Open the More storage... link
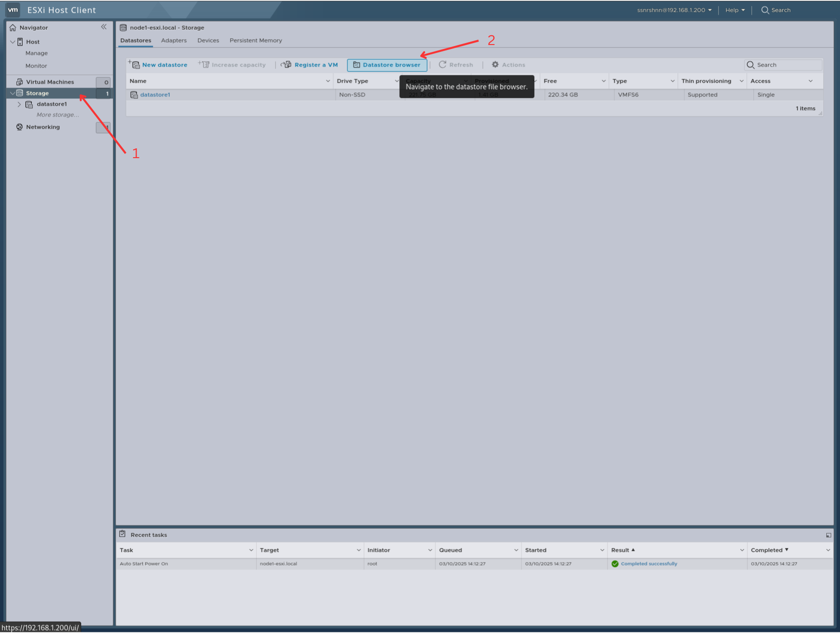 point(57,114)
